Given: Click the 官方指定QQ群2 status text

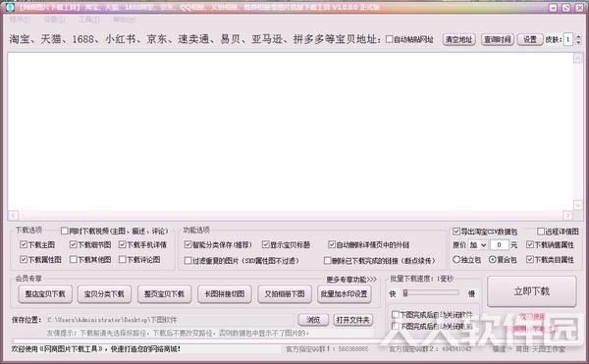Looking at the screenshot, I should pos(430,349).
